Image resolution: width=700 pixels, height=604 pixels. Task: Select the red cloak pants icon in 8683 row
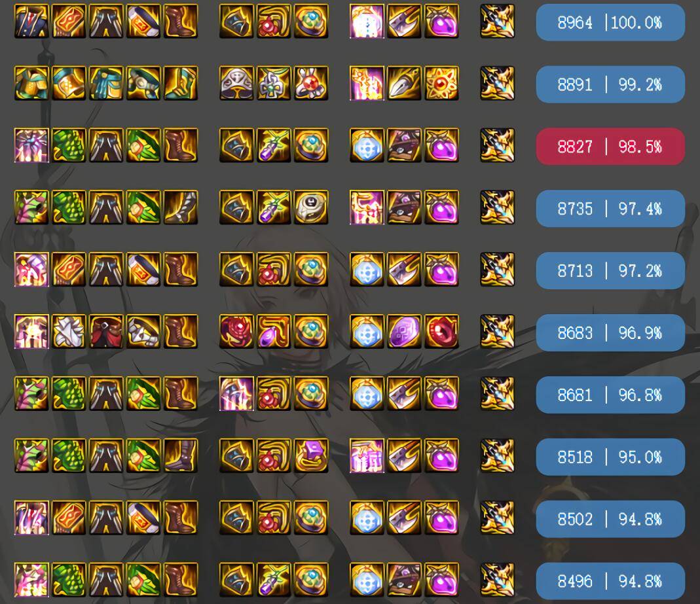(106, 331)
